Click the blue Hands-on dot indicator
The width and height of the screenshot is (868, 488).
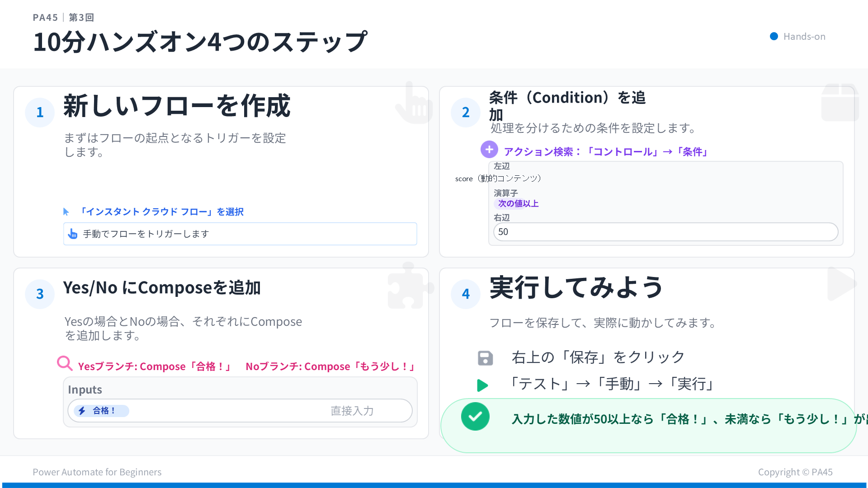click(774, 36)
